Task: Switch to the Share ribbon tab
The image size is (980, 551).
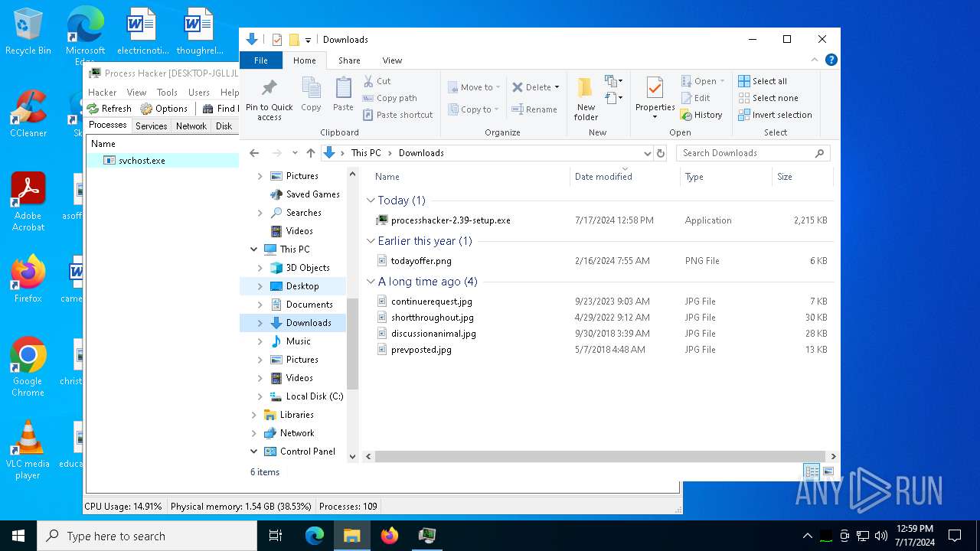Action: pos(349,60)
